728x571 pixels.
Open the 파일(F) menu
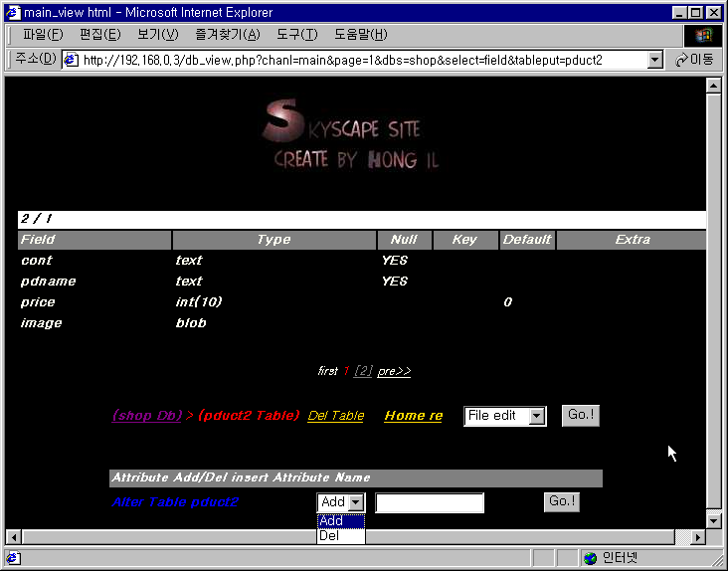click(x=43, y=35)
